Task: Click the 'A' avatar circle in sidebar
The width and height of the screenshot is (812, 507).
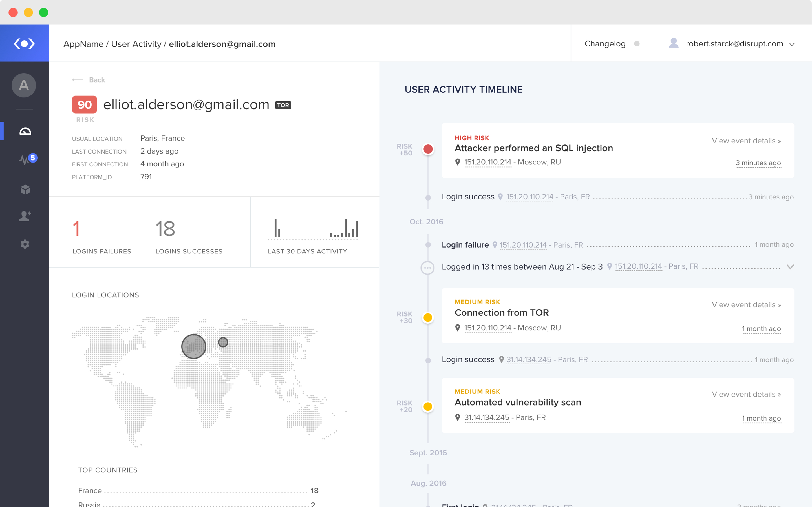Action: [x=24, y=86]
